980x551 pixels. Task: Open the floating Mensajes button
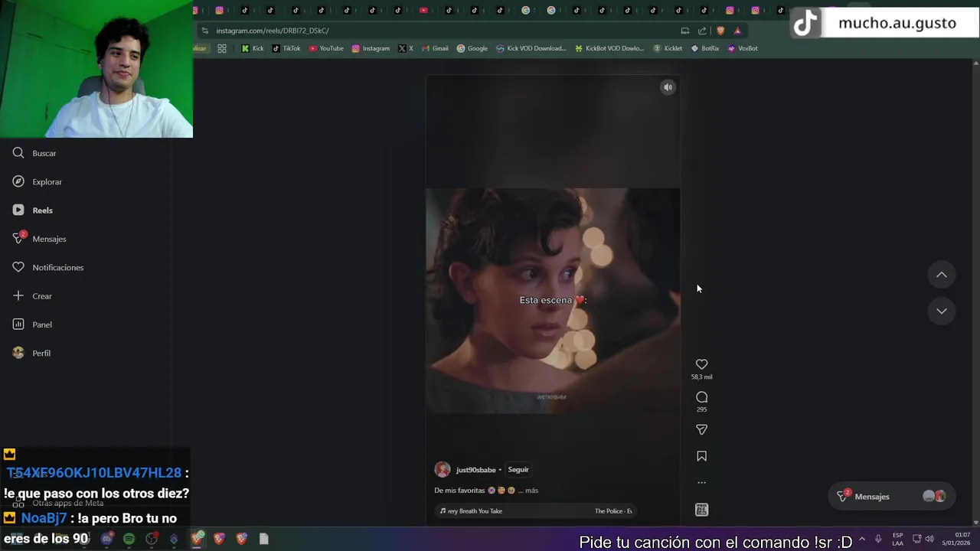click(x=890, y=497)
